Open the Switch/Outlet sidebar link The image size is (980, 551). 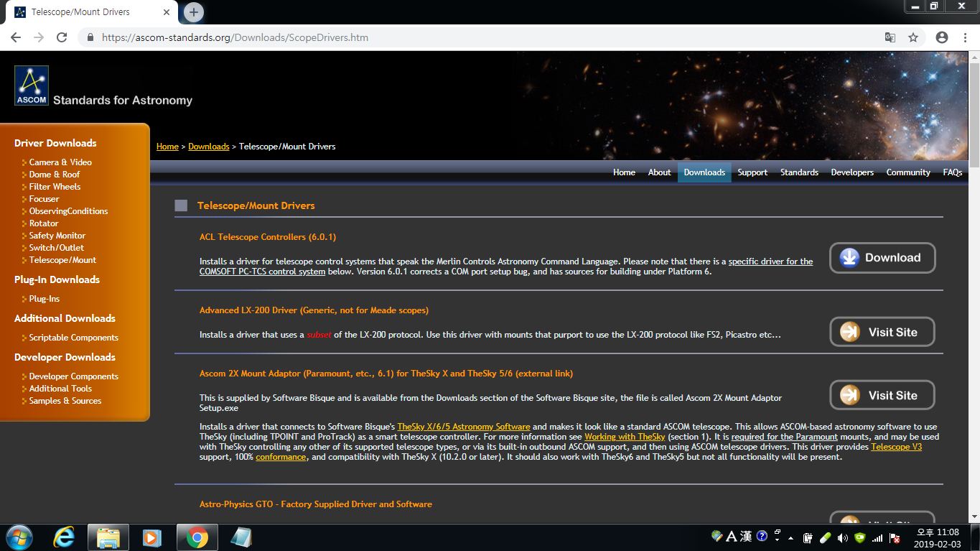pos(57,248)
